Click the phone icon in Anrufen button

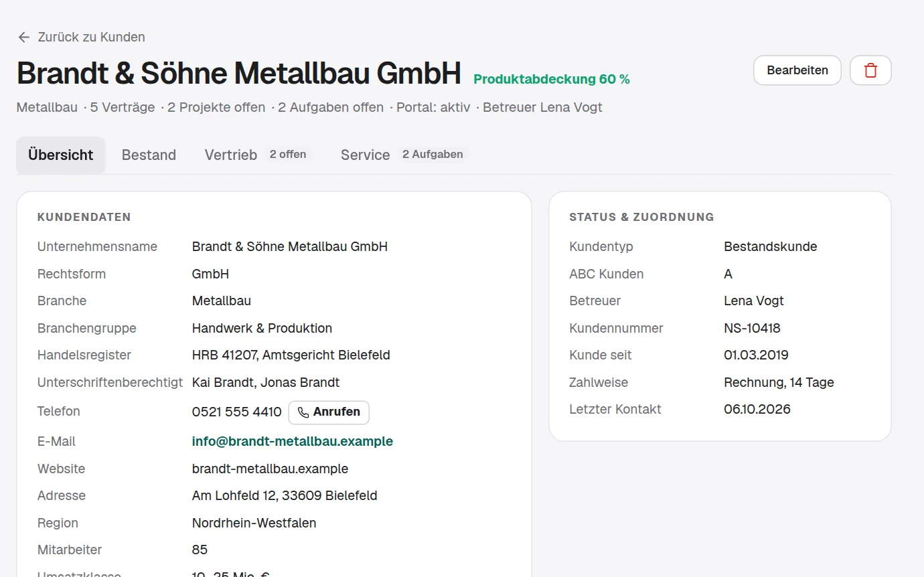303,412
